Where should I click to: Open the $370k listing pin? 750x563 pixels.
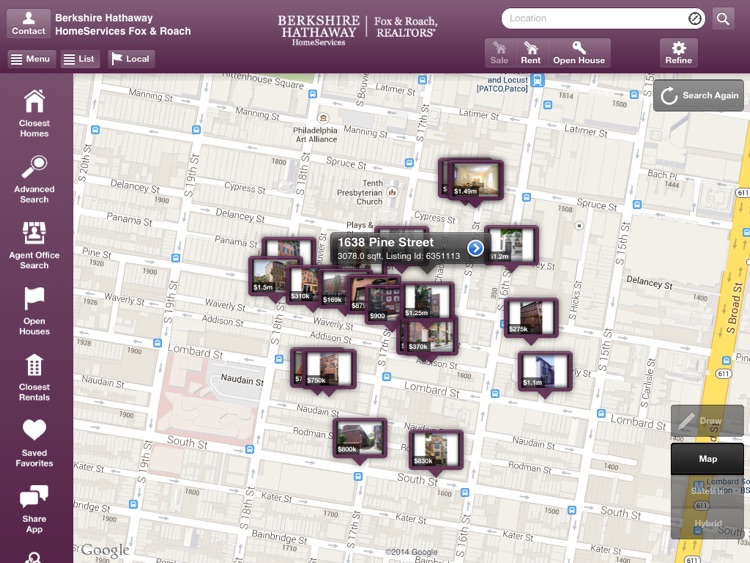click(x=430, y=335)
